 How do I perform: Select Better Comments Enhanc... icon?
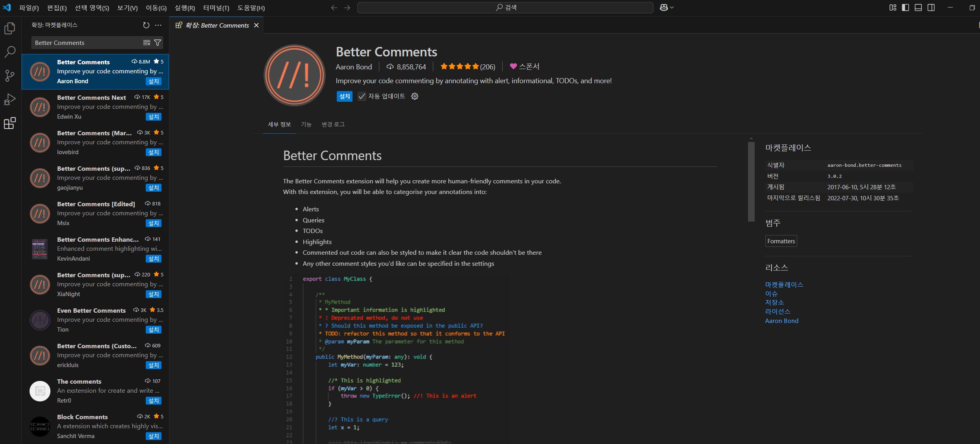(x=40, y=249)
